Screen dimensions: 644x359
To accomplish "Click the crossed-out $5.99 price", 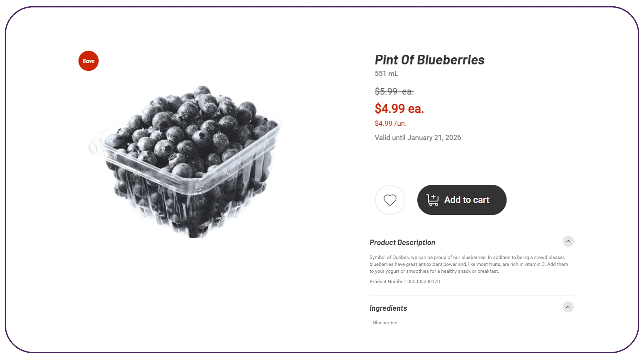I will pyautogui.click(x=394, y=91).
